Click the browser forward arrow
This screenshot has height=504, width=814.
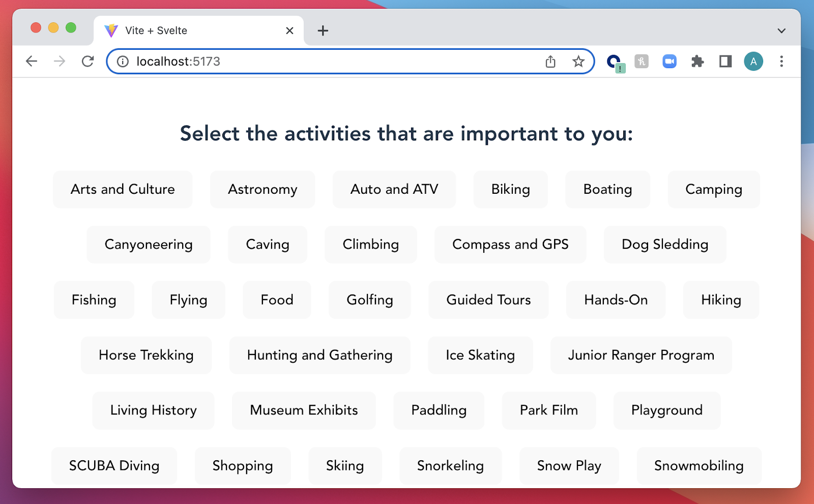[x=60, y=62]
